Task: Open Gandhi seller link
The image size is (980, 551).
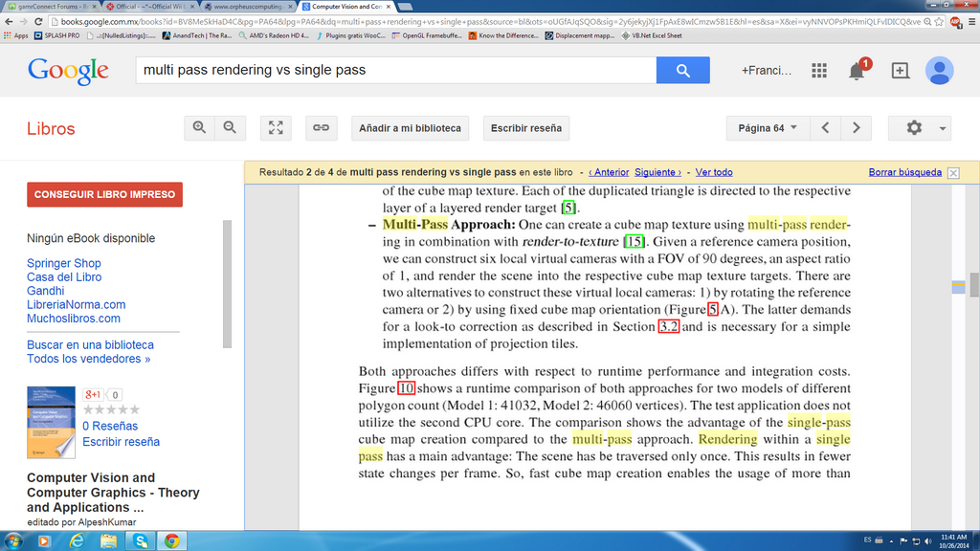Action: tap(46, 291)
